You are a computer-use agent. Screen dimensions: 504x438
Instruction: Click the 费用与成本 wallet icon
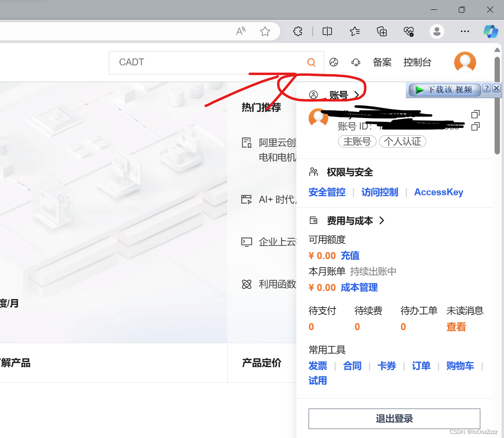(314, 221)
